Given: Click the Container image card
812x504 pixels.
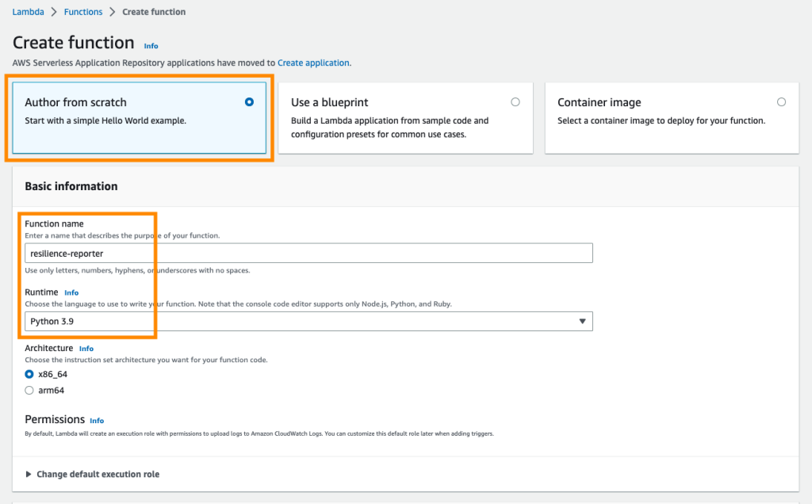Looking at the screenshot, I should click(x=672, y=117).
